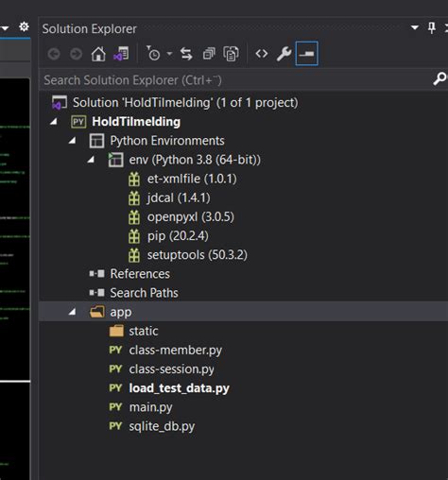448x480 pixels.
Task: Collapse All items in Solution Explorer
Action: click(x=209, y=54)
